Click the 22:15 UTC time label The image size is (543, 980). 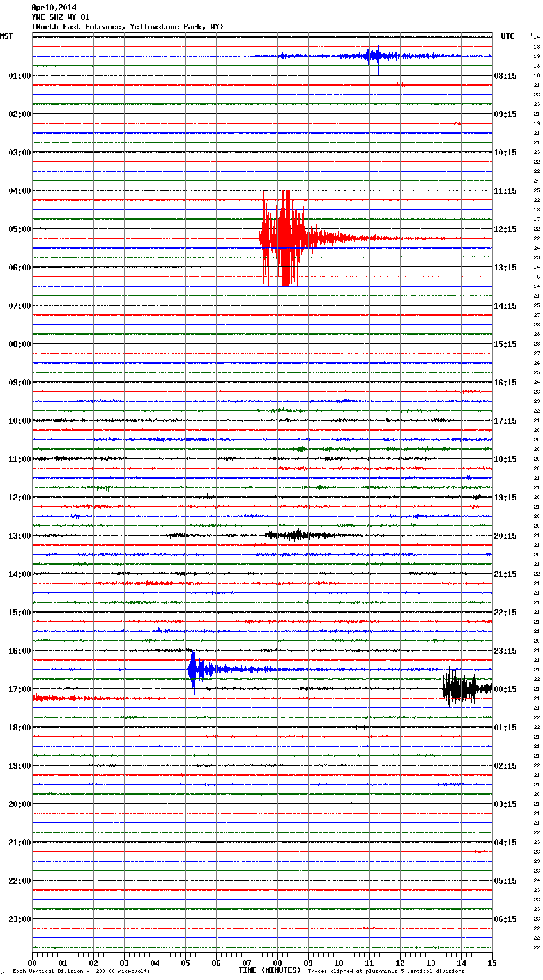[x=505, y=613]
